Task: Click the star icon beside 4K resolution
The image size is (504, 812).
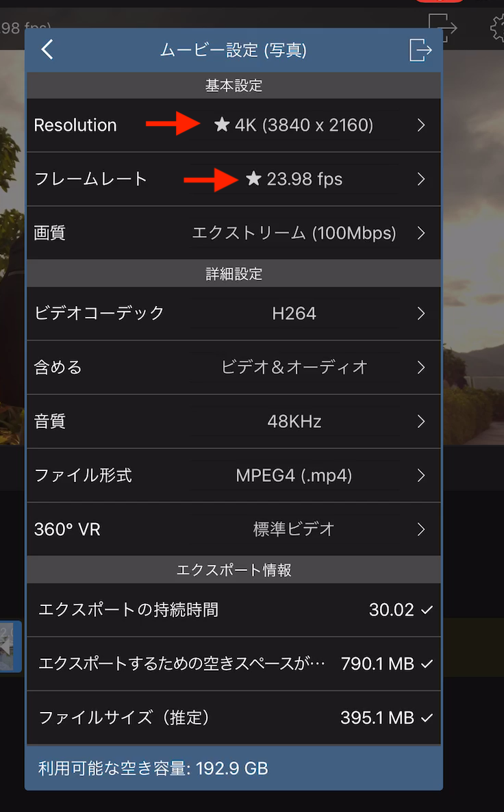Action: (222, 125)
